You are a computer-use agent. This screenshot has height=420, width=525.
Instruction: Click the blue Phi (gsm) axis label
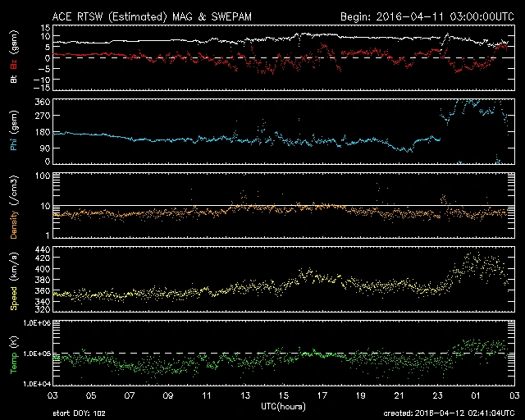coord(15,131)
